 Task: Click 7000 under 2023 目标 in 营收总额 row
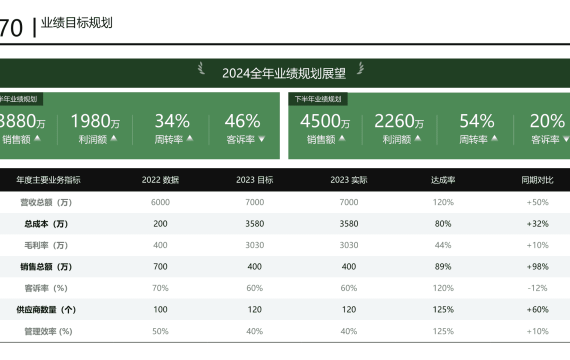254,202
